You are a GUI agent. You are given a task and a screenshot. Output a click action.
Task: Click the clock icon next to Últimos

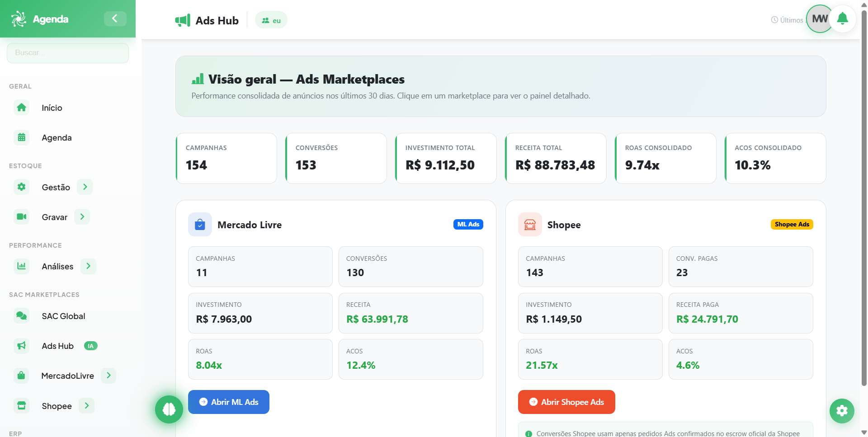[x=774, y=20]
